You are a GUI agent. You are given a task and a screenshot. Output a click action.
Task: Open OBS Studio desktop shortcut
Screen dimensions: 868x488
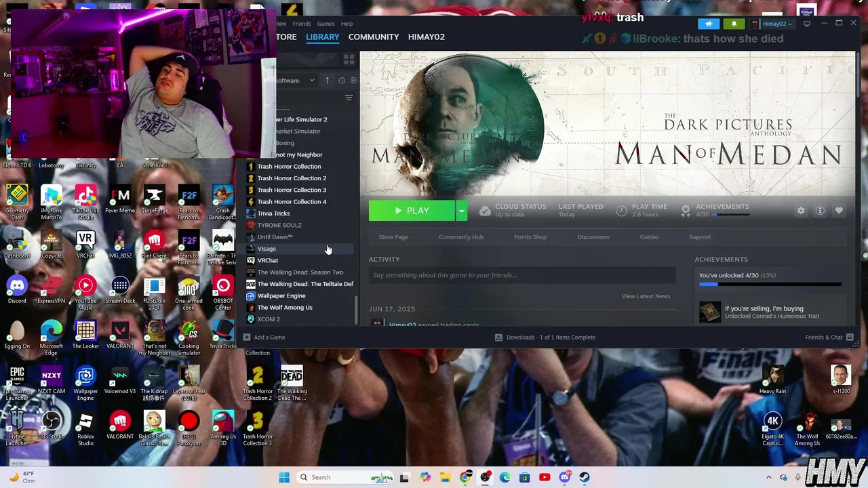[52, 426]
